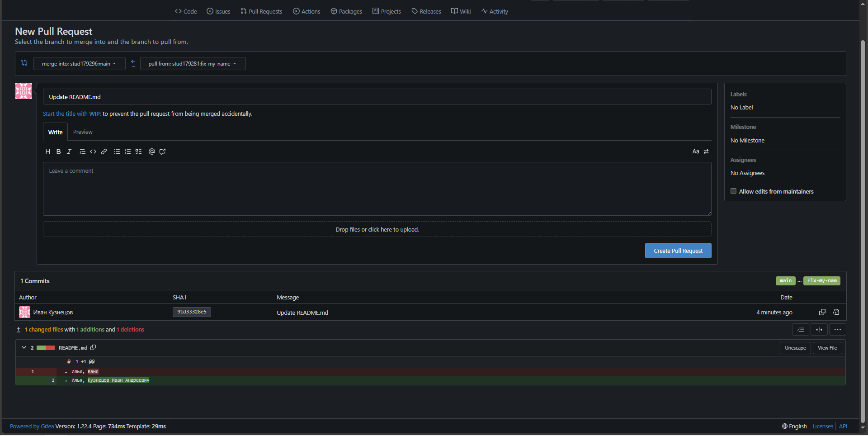Viewport: 868px width, 436px height.
Task: Copy the README.md file path
Action: click(93, 348)
